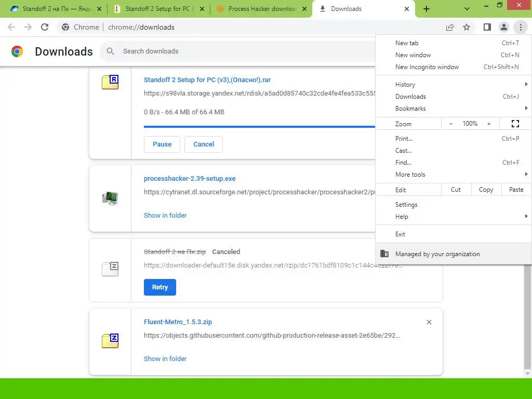This screenshot has width=532, height=399.
Task: Select Print... menu item
Action: (x=454, y=138)
